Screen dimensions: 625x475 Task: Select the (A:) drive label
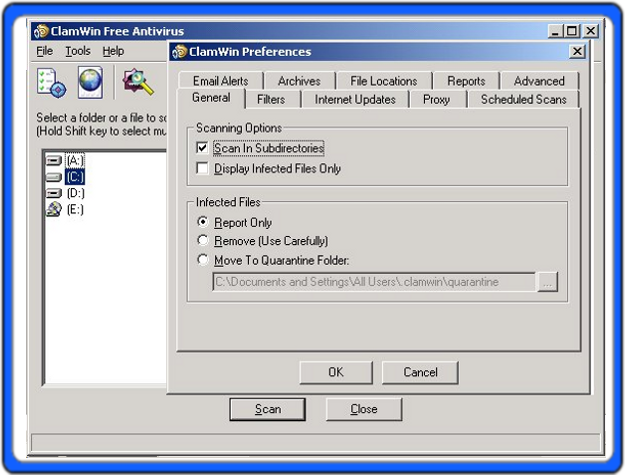pyautogui.click(x=75, y=161)
